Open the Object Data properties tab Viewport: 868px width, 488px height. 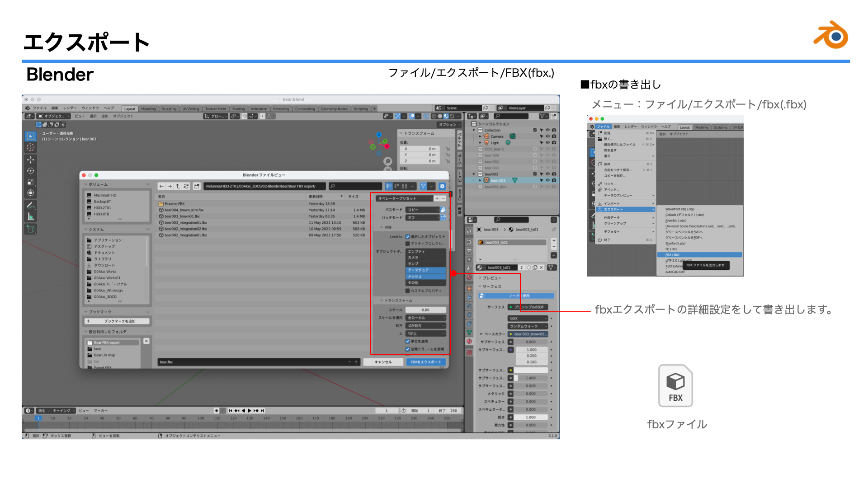(x=469, y=333)
